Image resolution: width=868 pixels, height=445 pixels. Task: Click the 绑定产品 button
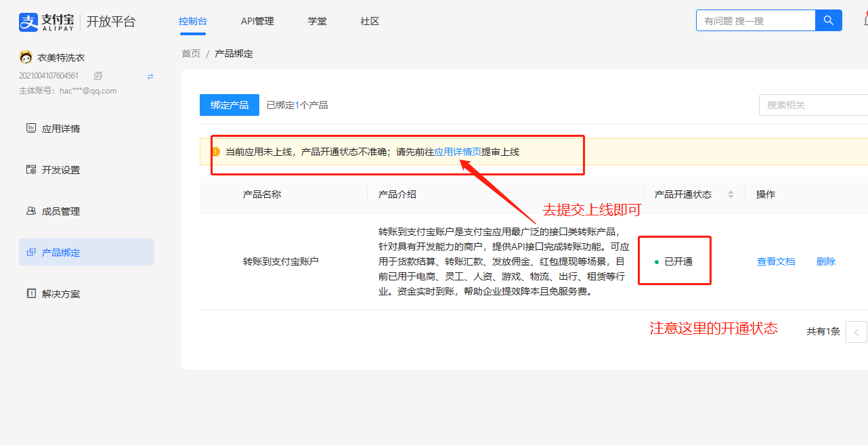(230, 105)
